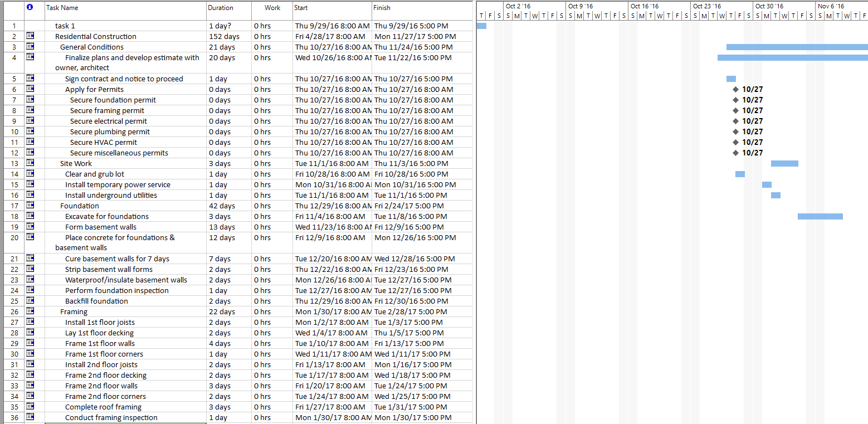868x424 pixels.
Task: Click finish date 'Fri 2/24/17 5:00 PM'
Action: click(x=422, y=206)
